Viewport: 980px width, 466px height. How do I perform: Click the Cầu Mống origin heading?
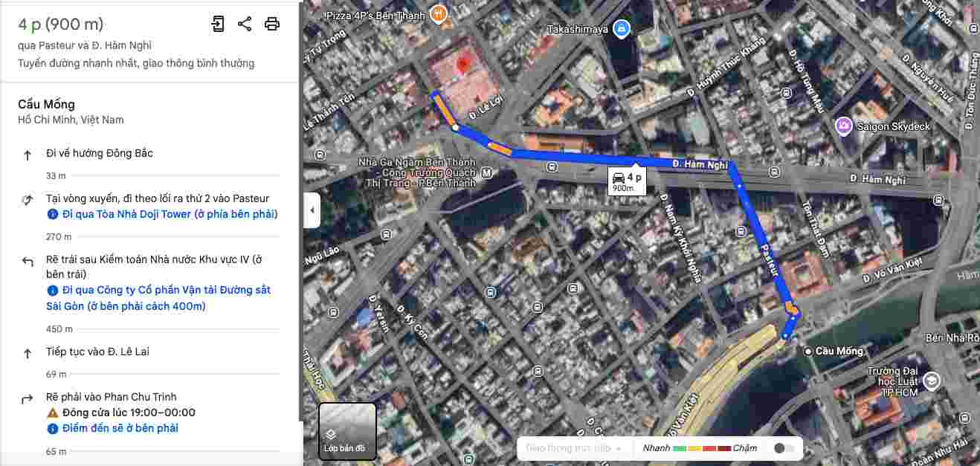pyautogui.click(x=46, y=104)
